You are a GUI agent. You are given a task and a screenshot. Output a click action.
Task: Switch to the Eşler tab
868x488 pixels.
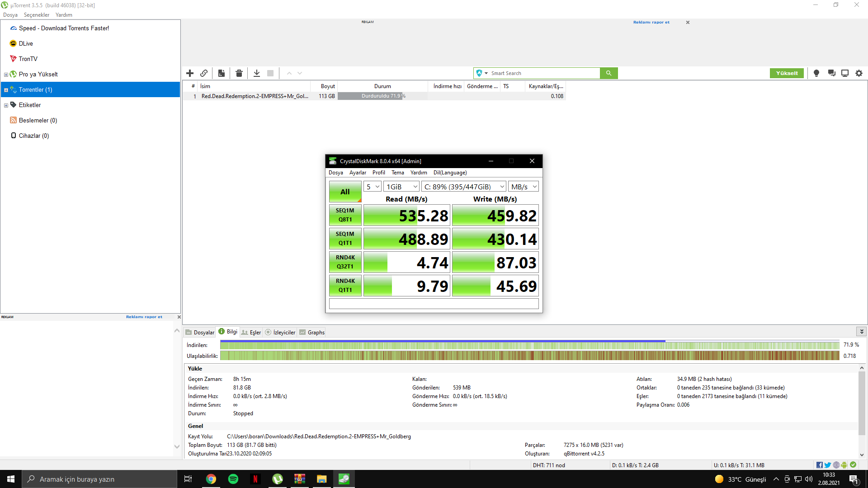coord(251,333)
